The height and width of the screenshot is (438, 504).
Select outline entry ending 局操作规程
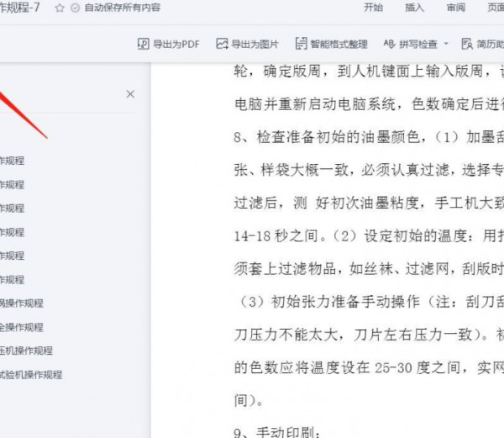coord(22,303)
